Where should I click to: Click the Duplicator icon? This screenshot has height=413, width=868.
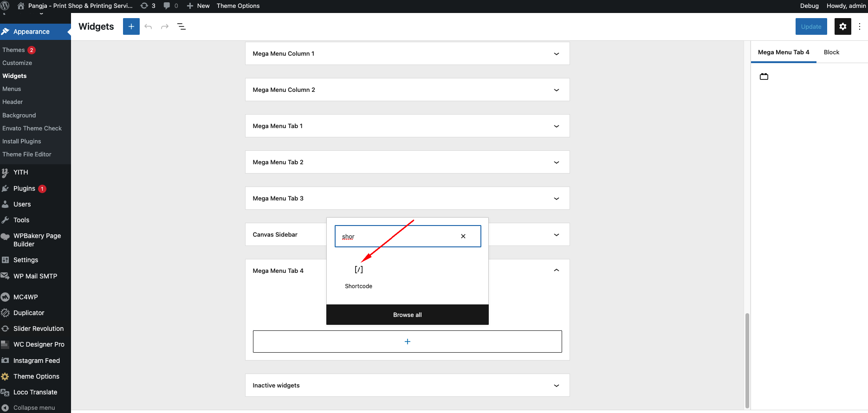click(5, 313)
